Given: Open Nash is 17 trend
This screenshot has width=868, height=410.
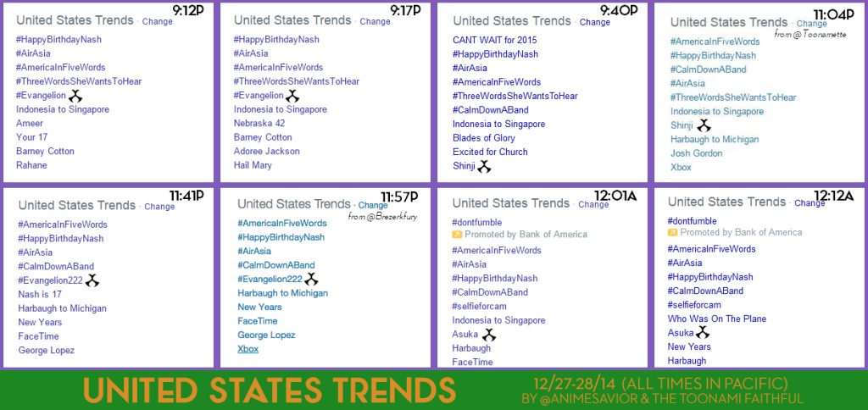Looking at the screenshot, I should pyautogui.click(x=40, y=294).
